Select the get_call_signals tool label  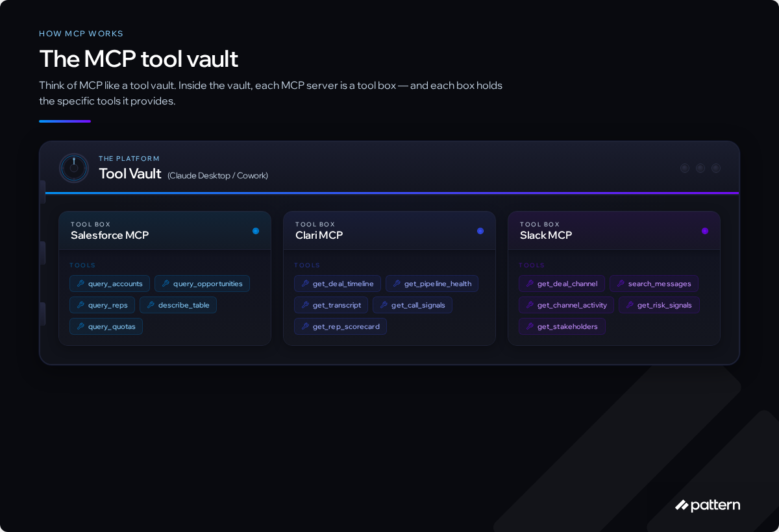[x=418, y=305]
